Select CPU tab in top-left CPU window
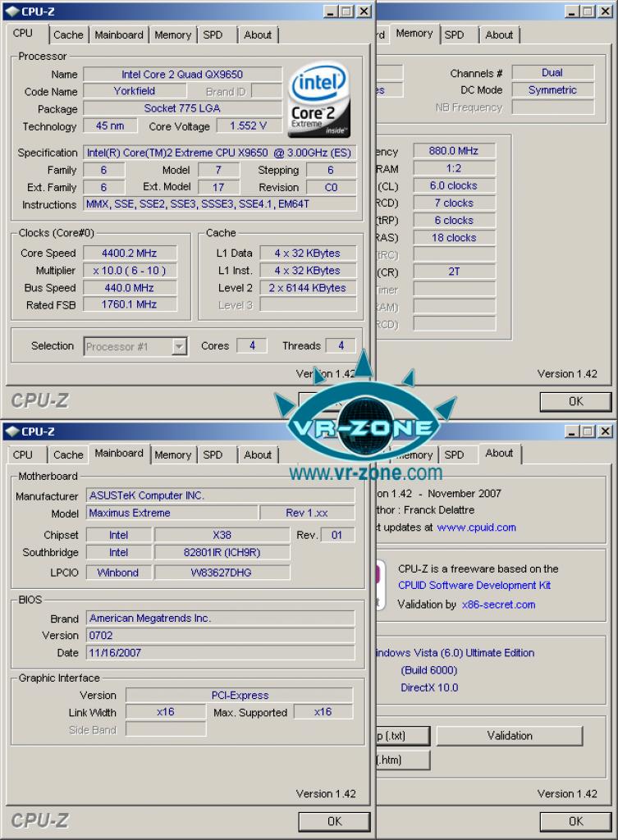 click(x=23, y=33)
